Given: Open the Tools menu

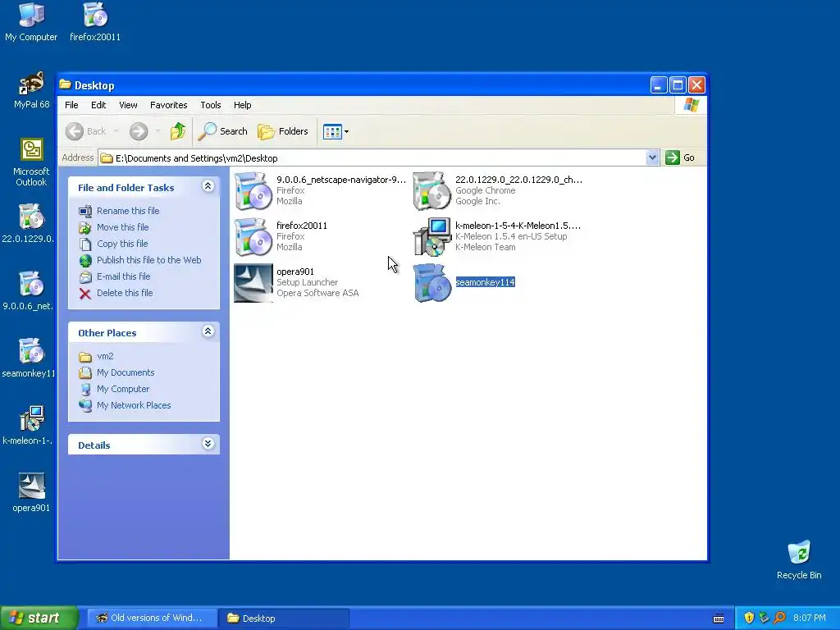Looking at the screenshot, I should (211, 105).
